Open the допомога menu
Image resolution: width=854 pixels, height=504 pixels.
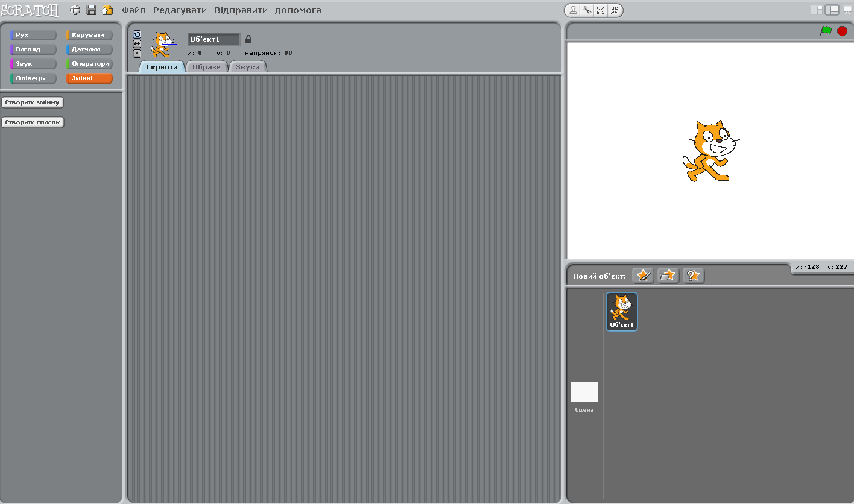click(x=298, y=10)
